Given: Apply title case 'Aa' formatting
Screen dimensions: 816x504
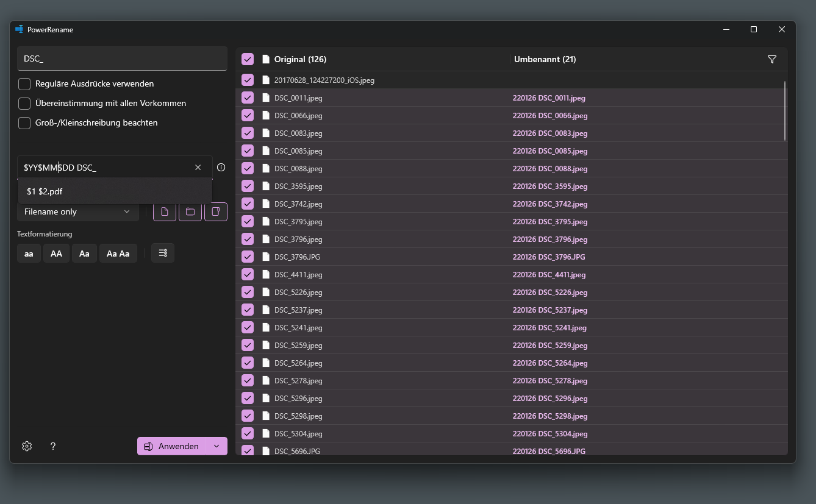Looking at the screenshot, I should (84, 254).
